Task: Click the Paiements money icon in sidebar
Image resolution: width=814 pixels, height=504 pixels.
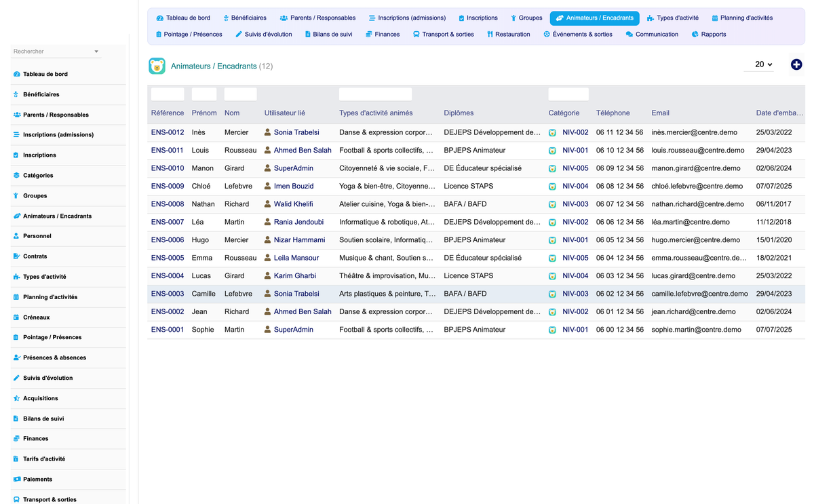Action: pos(16,480)
